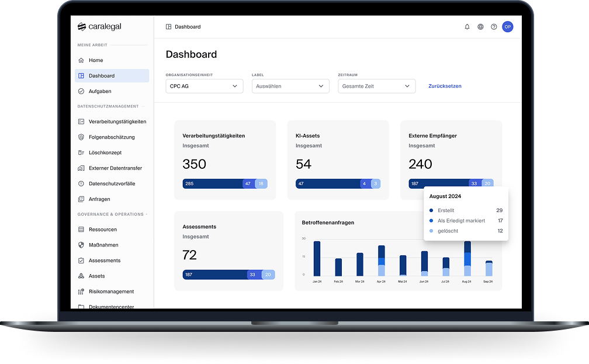Click the Löschkonzept icon
This screenshot has width=589, height=364.
click(x=81, y=152)
